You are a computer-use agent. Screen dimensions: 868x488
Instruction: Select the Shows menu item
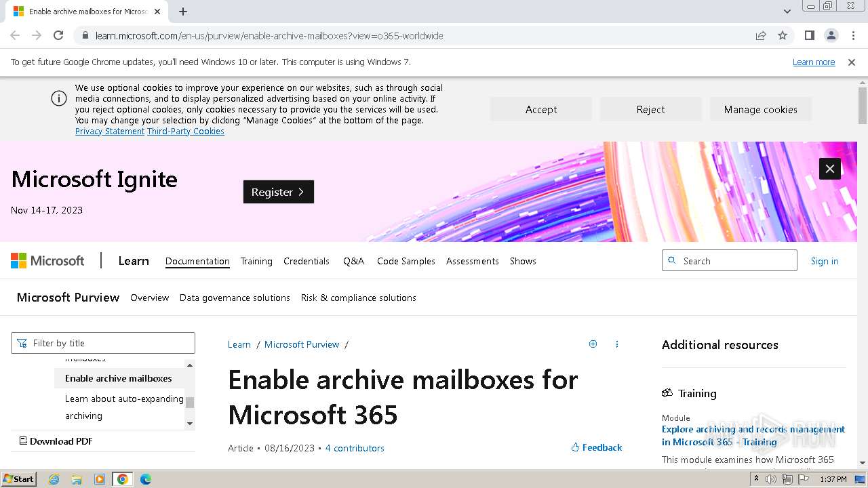point(523,261)
